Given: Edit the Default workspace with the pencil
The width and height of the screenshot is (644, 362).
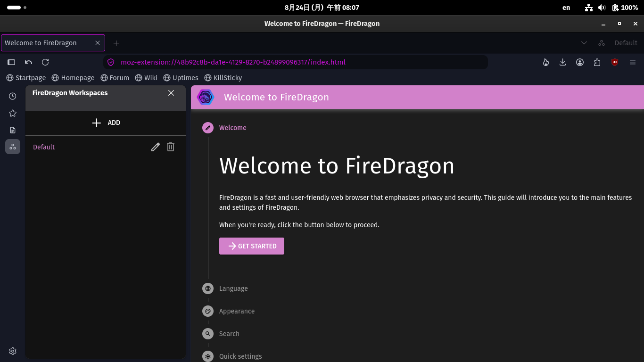Looking at the screenshot, I should tap(156, 147).
